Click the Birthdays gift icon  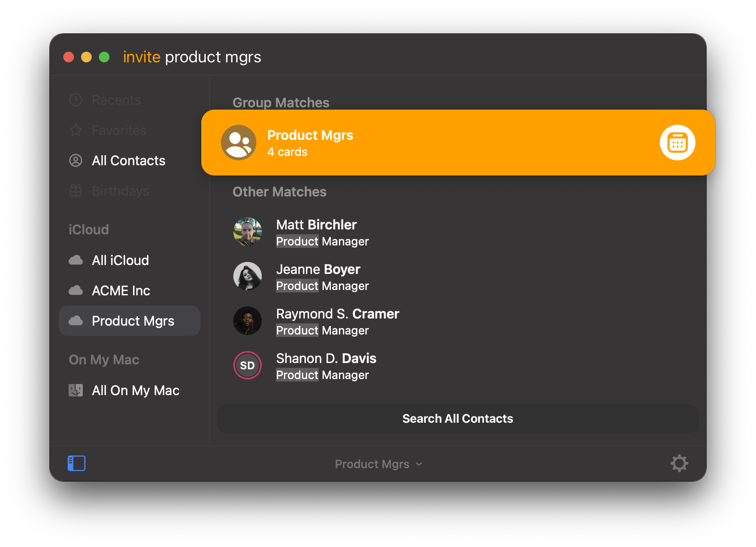tap(76, 191)
